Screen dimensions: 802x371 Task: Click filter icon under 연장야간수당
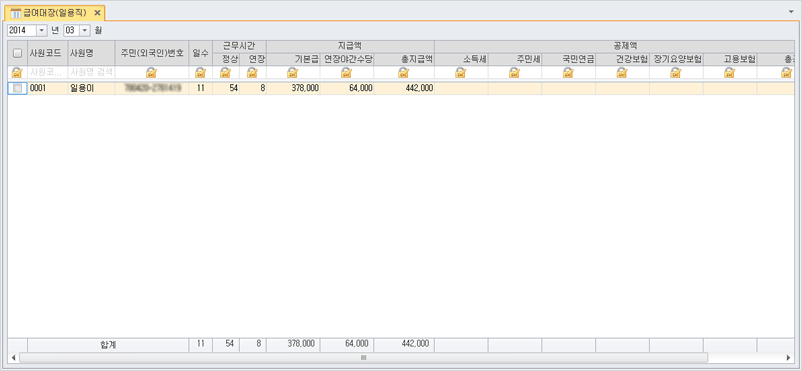pos(347,72)
